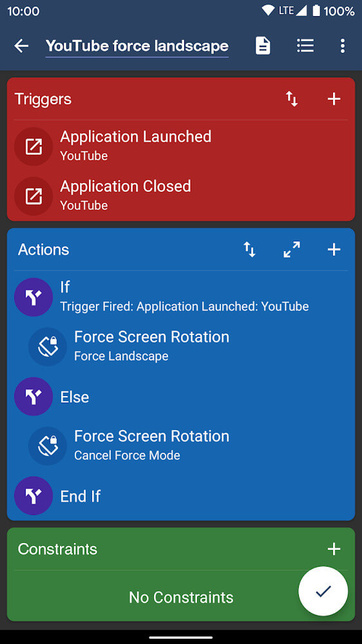
Task: Select the Application Closed trigger title
Action: pyautogui.click(x=126, y=186)
